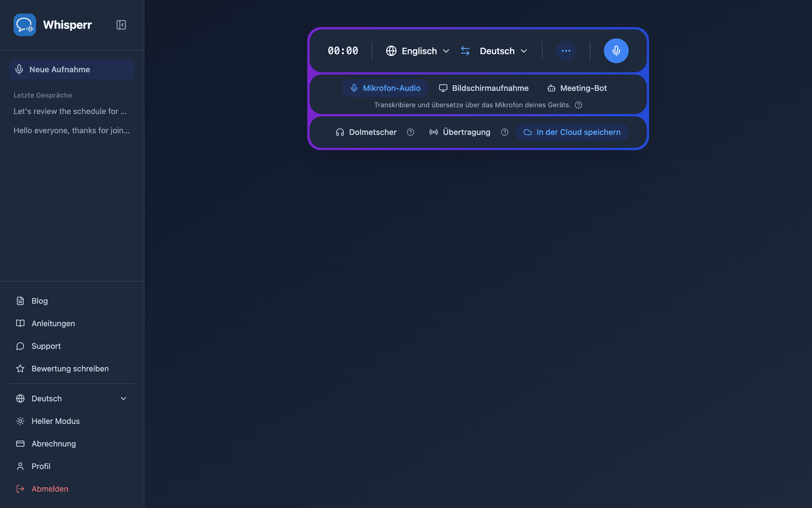Open the Profil page
The width and height of the screenshot is (812, 508).
(72, 466)
